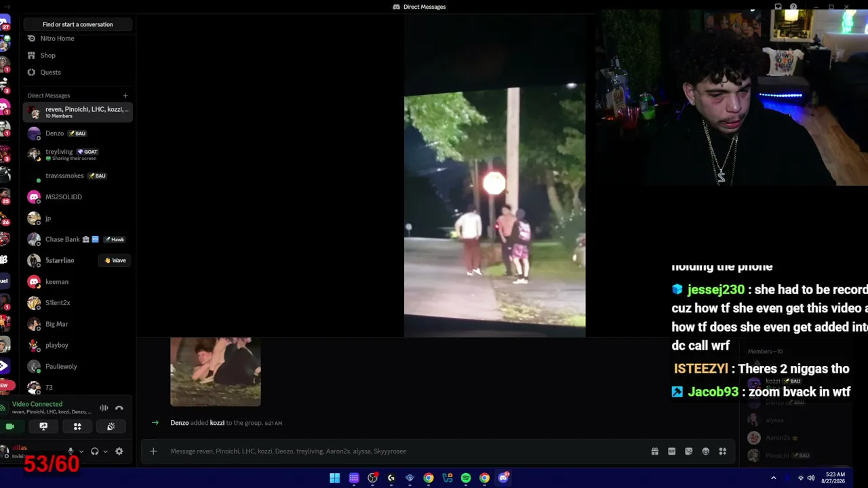Screen dimensions: 868x488
Task: Open the emoji picker
Action: coord(706,451)
